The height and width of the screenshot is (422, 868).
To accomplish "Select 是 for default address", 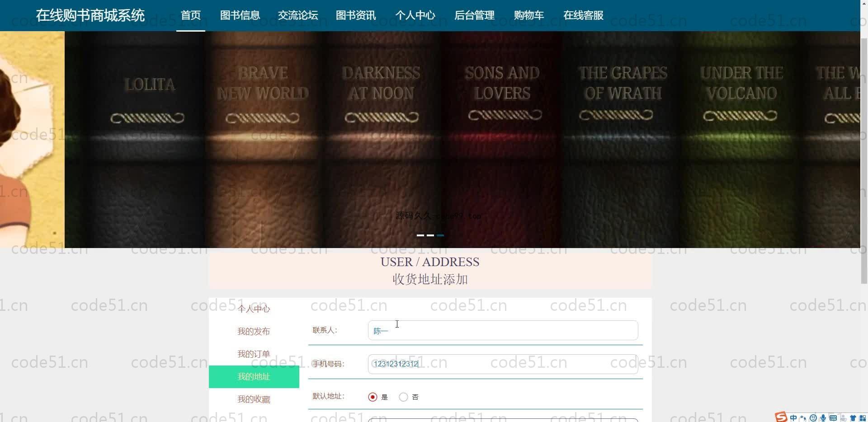I will click(373, 397).
